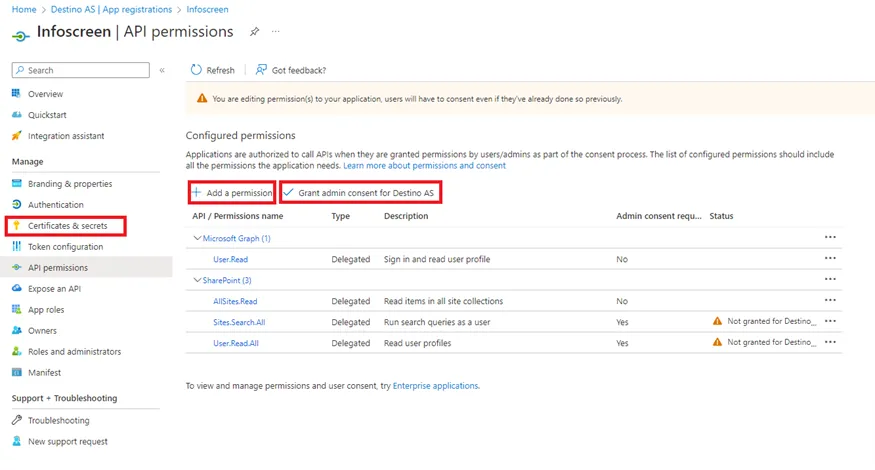Select API permissions in the sidebar
875x470 pixels.
tap(58, 268)
